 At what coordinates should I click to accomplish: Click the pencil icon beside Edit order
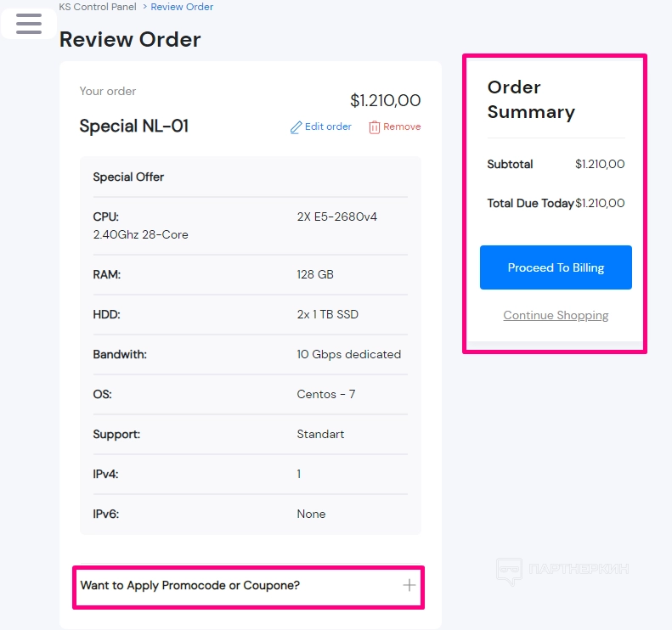point(296,127)
